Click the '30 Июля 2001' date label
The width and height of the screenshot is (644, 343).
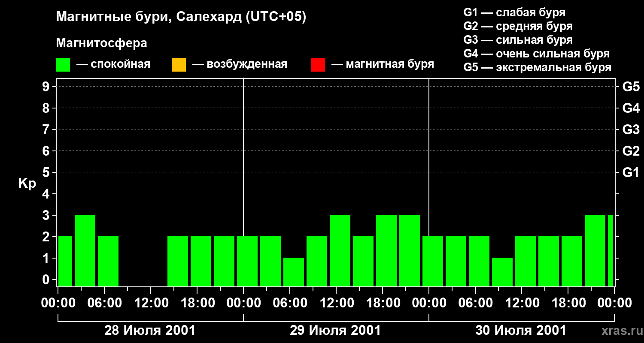(x=521, y=331)
